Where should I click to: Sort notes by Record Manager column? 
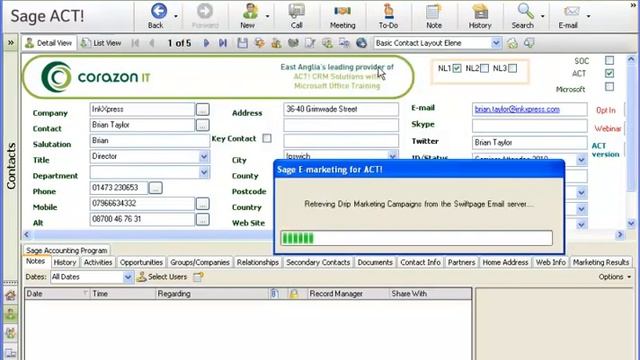[348, 293]
